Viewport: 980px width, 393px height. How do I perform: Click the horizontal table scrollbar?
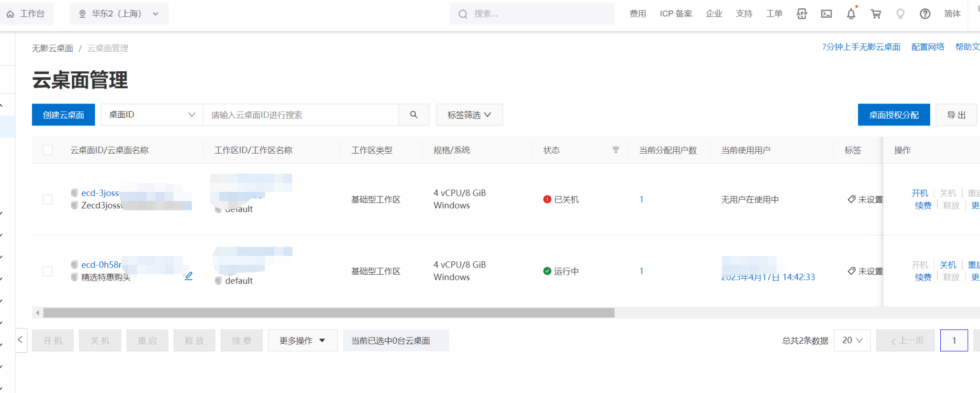(328, 313)
